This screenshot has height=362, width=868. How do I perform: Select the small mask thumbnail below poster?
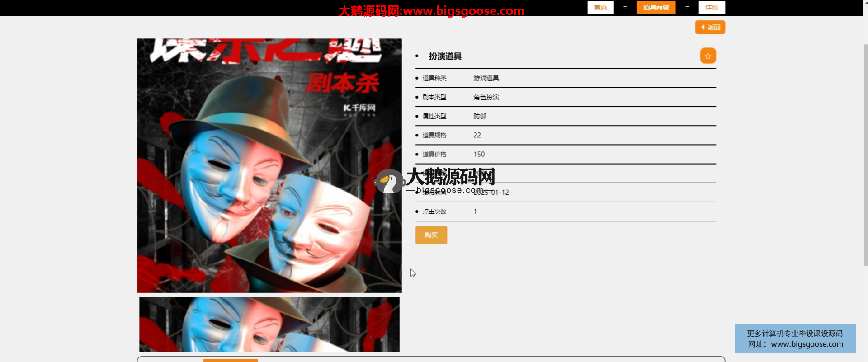(x=269, y=324)
